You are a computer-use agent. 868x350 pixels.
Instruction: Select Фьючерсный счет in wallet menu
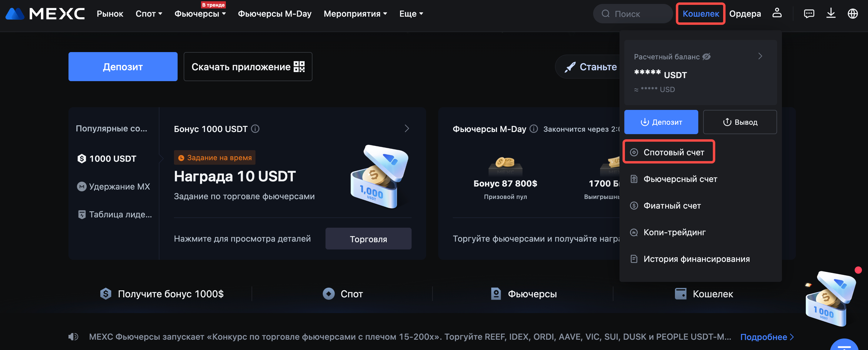coord(700,179)
